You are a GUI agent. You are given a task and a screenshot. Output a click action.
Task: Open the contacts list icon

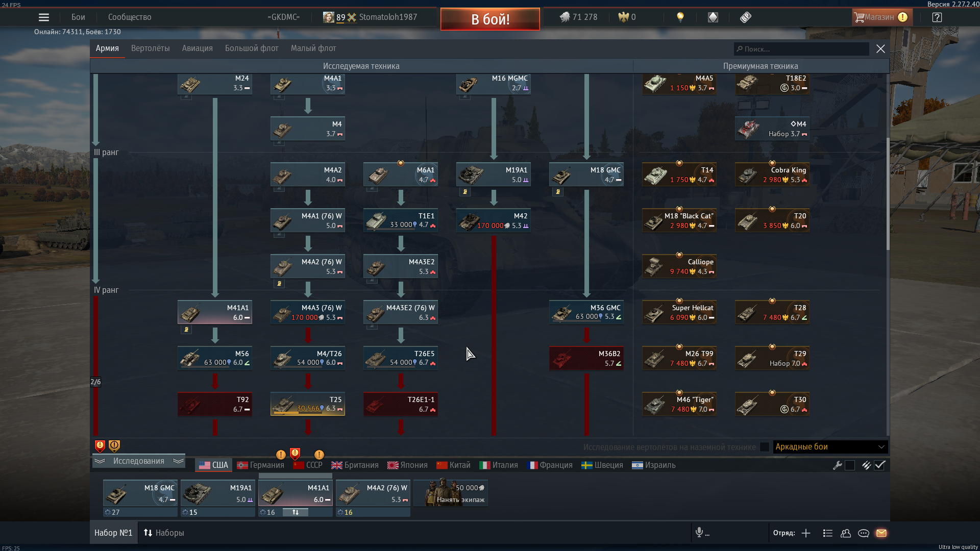(x=828, y=533)
